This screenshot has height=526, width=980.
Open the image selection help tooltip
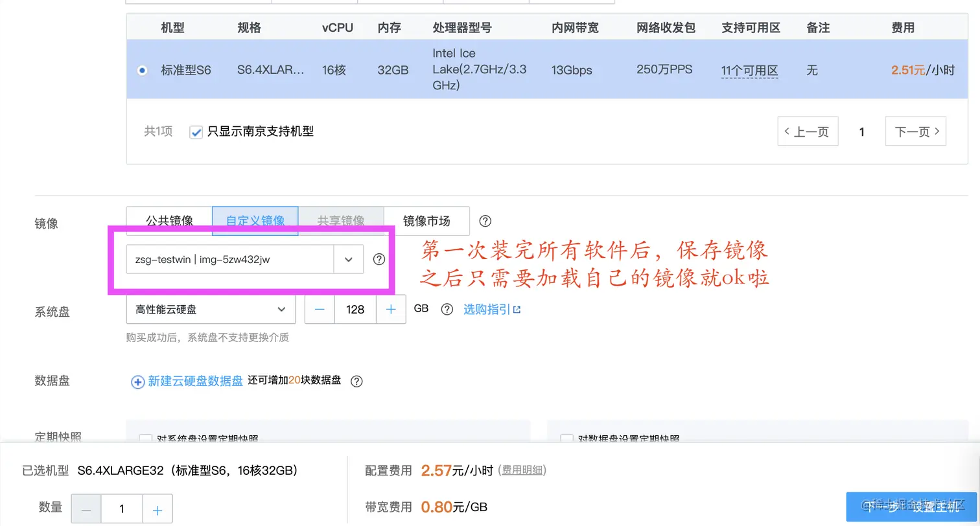(379, 259)
